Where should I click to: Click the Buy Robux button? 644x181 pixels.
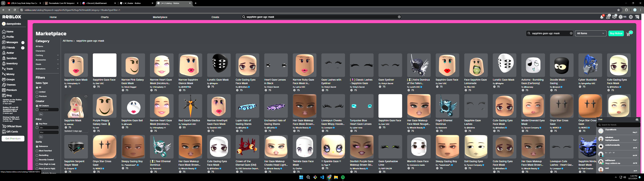pyautogui.click(x=616, y=33)
